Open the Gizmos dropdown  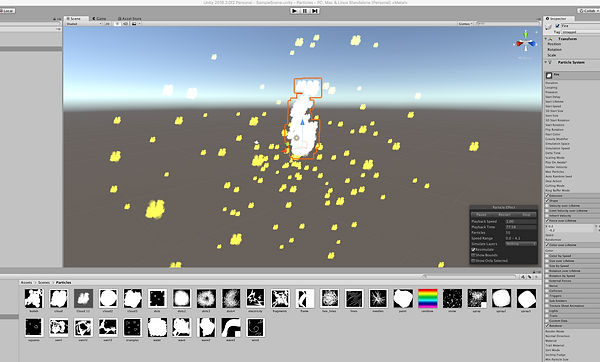(465, 24)
